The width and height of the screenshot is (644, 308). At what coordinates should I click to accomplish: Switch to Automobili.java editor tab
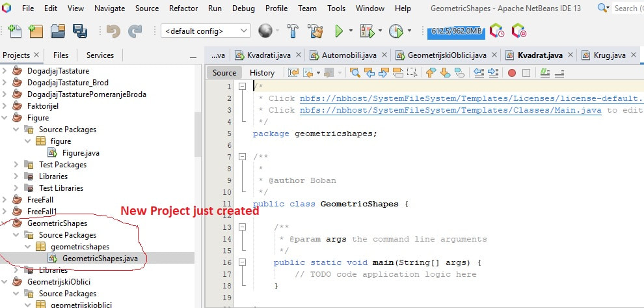tap(349, 55)
